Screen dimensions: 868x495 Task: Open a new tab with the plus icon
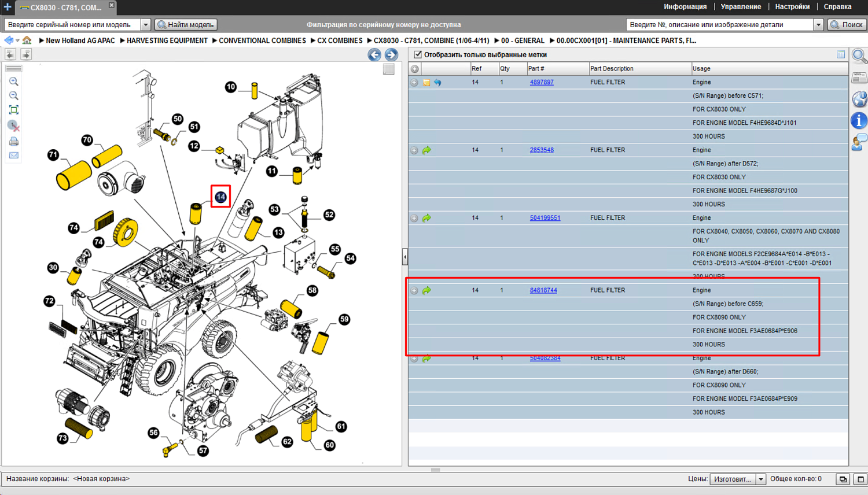[8, 7]
